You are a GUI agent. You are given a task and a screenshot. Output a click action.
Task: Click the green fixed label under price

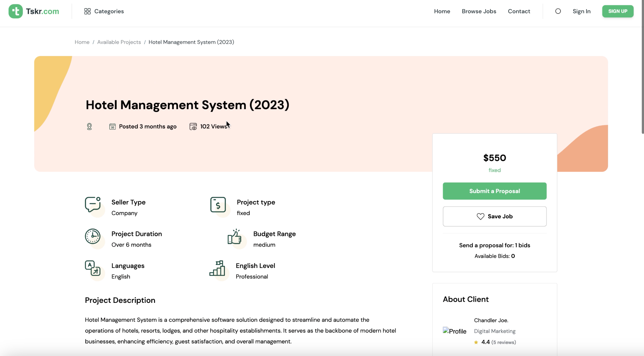(x=495, y=170)
